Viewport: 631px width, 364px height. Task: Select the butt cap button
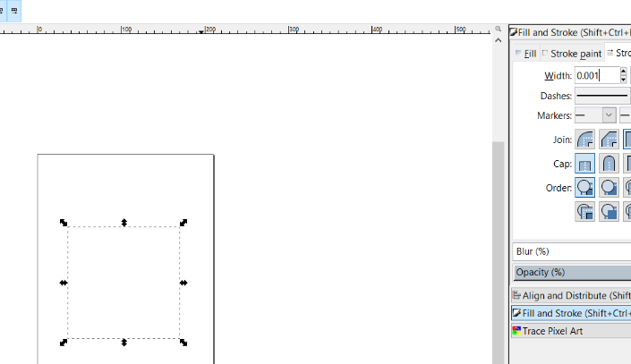pyautogui.click(x=584, y=164)
